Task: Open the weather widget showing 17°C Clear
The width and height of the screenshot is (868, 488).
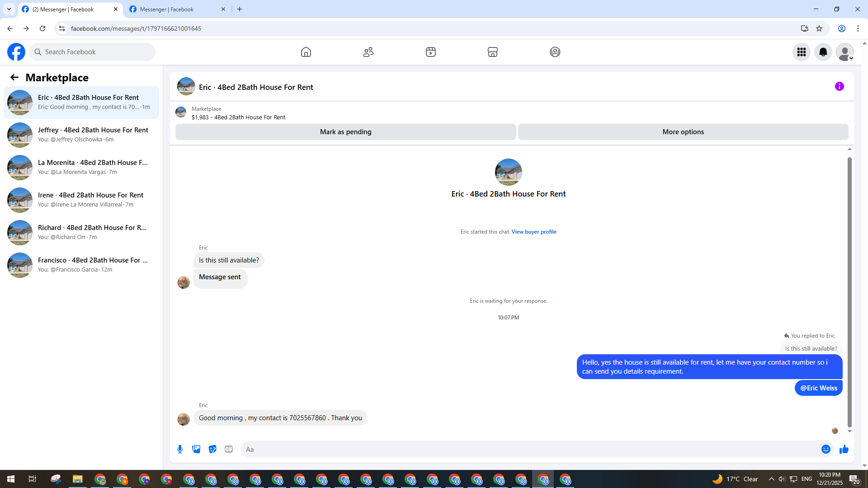Action: pyautogui.click(x=736, y=479)
